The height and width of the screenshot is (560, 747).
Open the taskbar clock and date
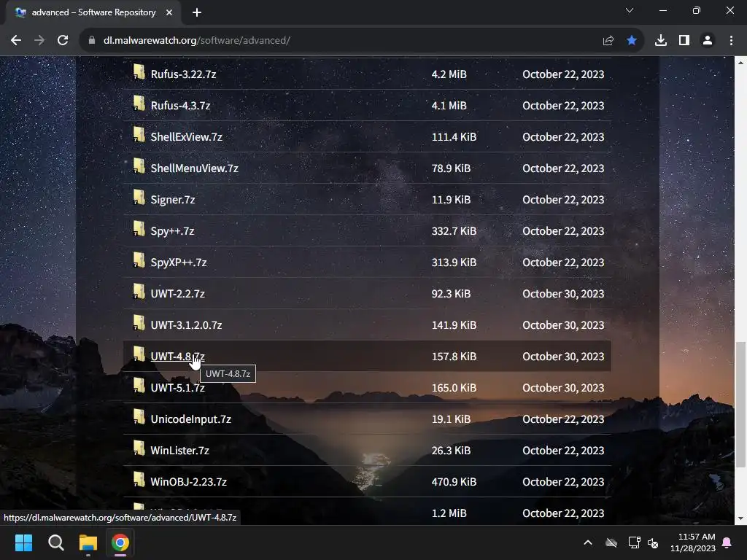point(693,542)
